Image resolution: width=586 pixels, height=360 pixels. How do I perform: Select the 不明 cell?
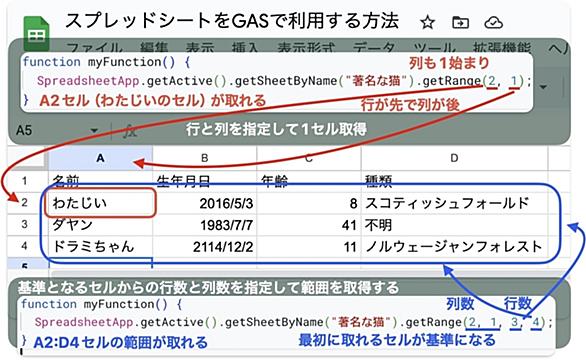tap(454, 225)
